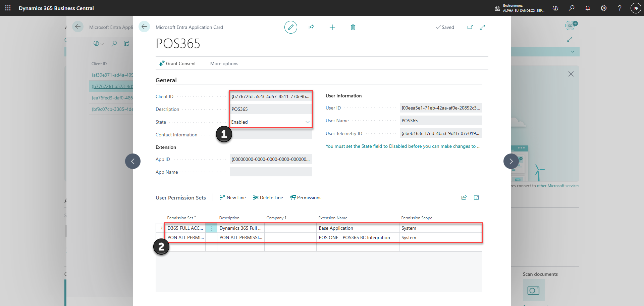Click the User ID field
The width and height of the screenshot is (644, 306).
click(441, 108)
